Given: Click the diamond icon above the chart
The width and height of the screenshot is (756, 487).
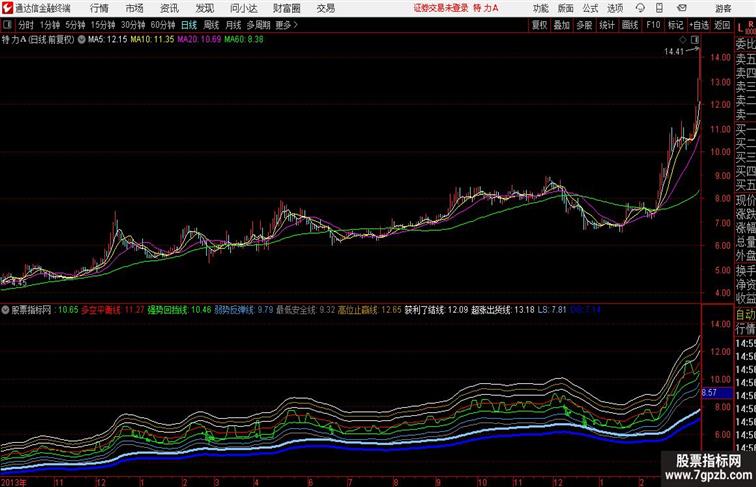Looking at the screenshot, I should coord(683,40).
